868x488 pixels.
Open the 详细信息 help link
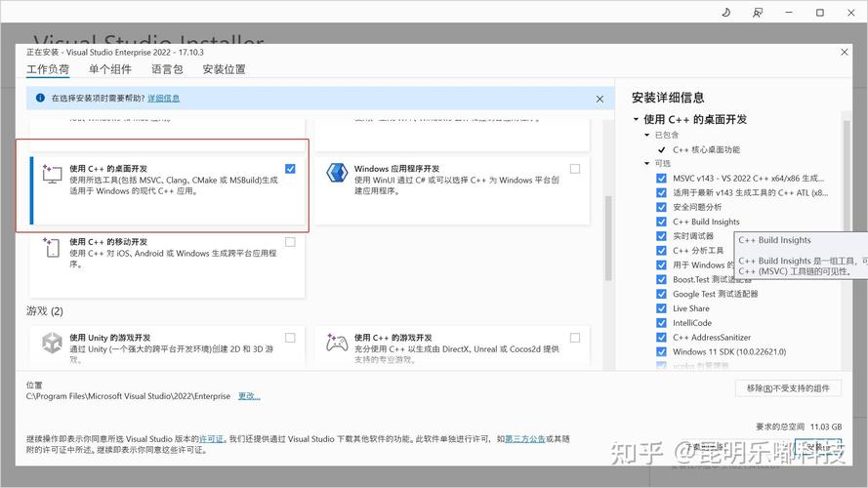(x=163, y=98)
